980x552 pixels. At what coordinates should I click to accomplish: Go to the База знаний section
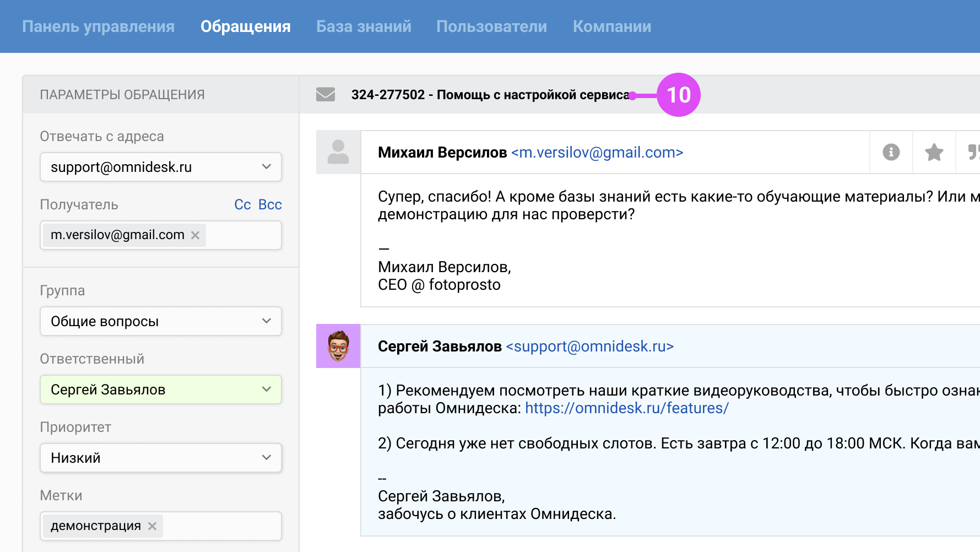pyautogui.click(x=364, y=26)
